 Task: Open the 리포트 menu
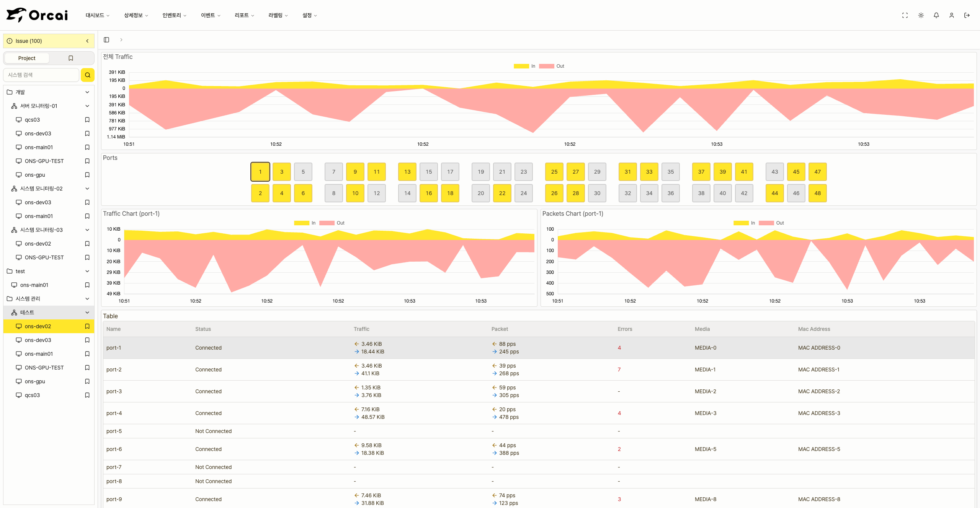(244, 15)
